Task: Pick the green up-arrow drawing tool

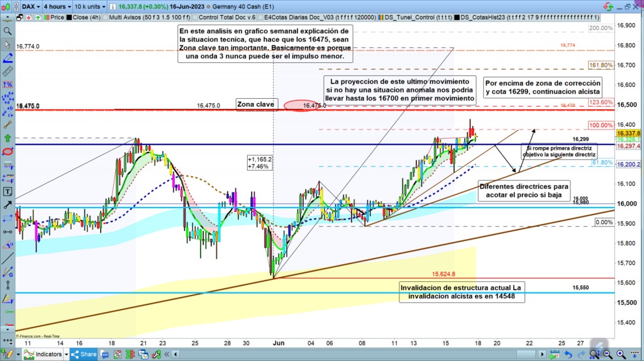Action: 8,137
